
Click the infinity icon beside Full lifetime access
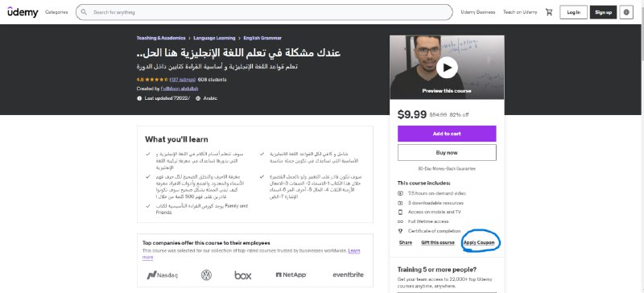click(400, 221)
